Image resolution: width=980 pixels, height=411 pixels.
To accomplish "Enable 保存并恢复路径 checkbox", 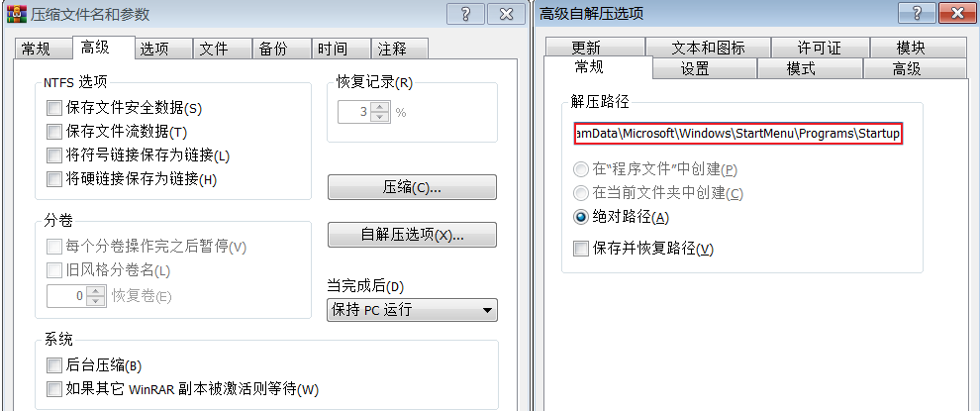I will tap(581, 249).
